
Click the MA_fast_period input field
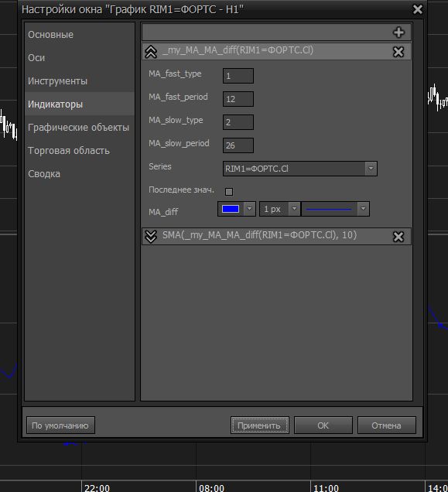(238, 99)
